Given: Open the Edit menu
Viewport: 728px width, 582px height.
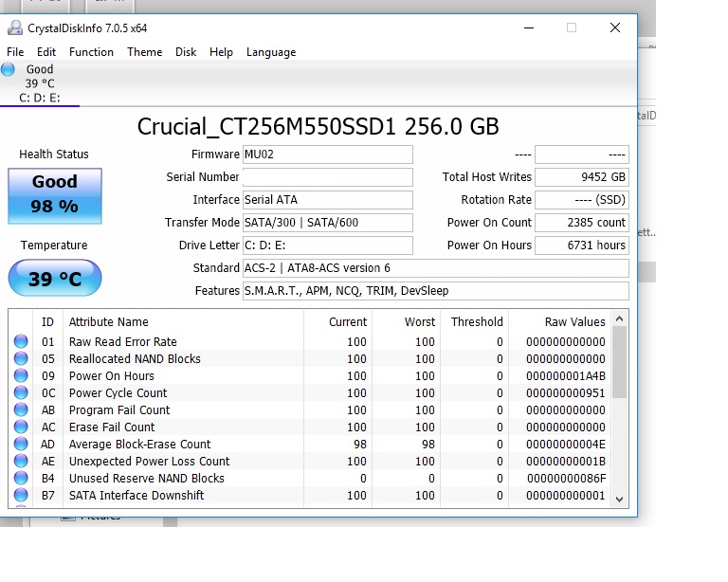Looking at the screenshot, I should point(46,52).
